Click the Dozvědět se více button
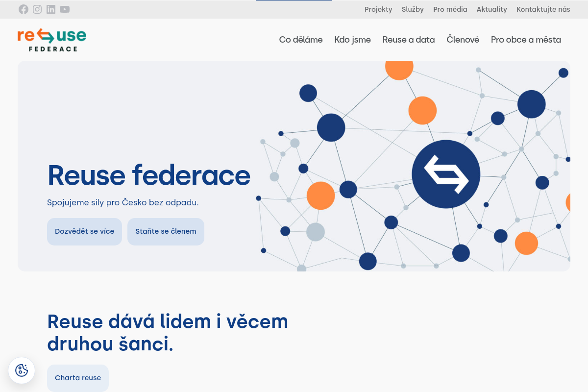Image resolution: width=588 pixels, height=392 pixels. pos(84,232)
